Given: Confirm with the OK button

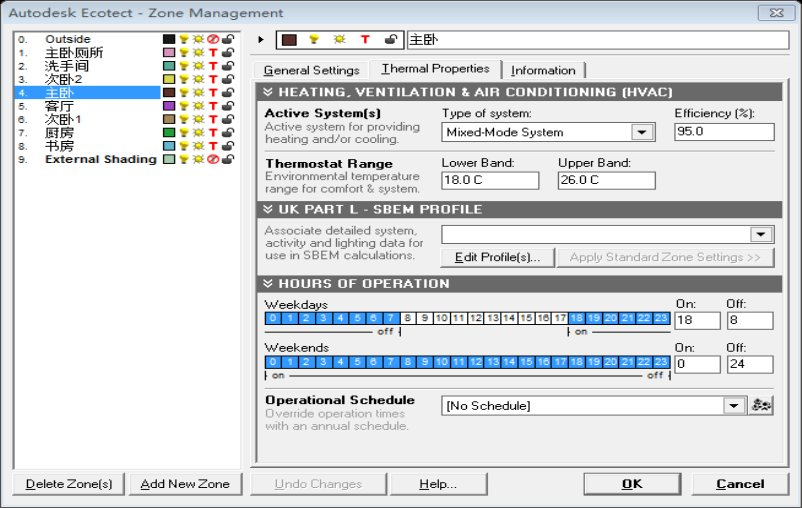Looking at the screenshot, I should (x=632, y=484).
